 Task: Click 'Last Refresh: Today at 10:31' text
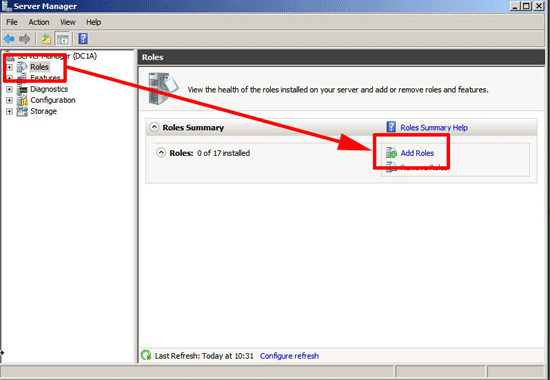[x=204, y=356]
